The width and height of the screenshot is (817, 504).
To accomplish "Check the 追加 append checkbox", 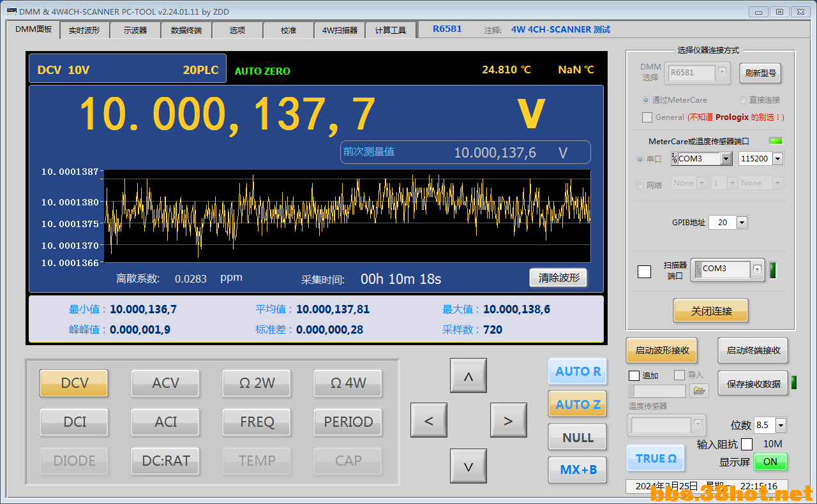I will click(634, 375).
